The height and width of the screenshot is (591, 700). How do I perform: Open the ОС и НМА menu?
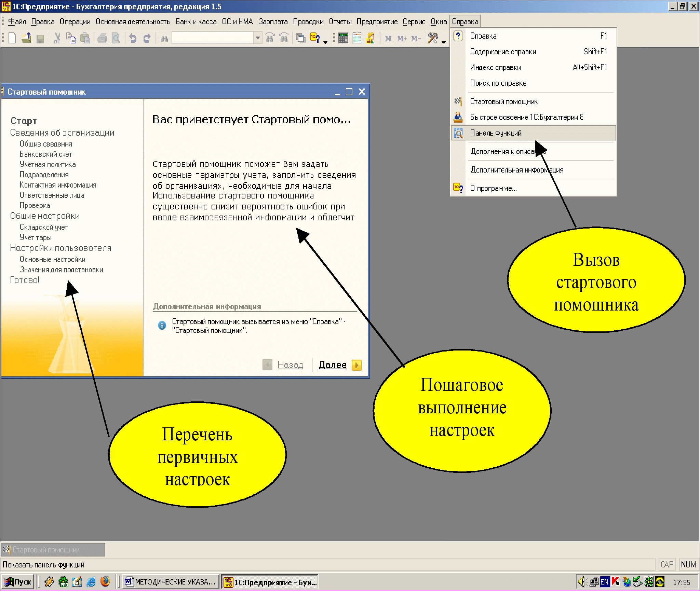(238, 22)
